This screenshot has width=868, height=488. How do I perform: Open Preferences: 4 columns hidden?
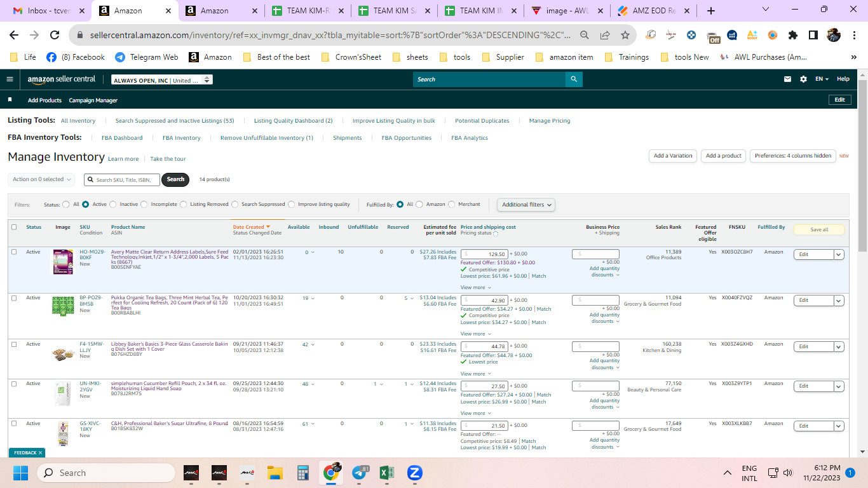click(x=793, y=156)
